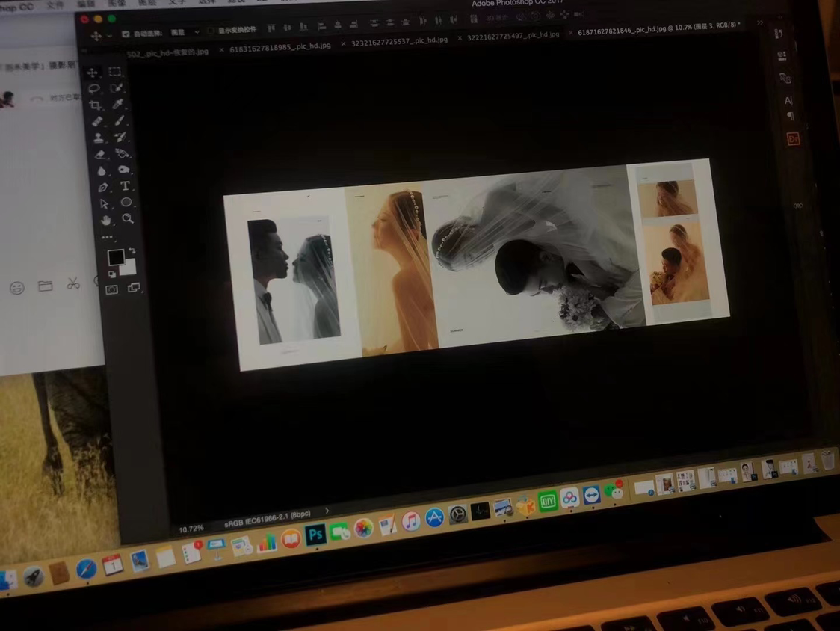This screenshot has height=631, width=840.
Task: Switch to 61831627818985_.pic_hd.jpg tab
Action: [x=280, y=47]
